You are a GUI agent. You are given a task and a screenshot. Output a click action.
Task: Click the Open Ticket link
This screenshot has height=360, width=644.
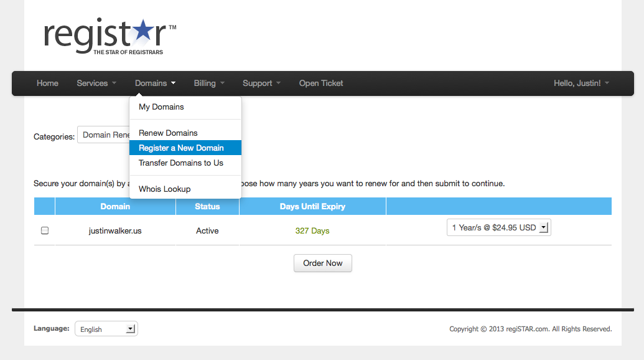[x=321, y=83]
